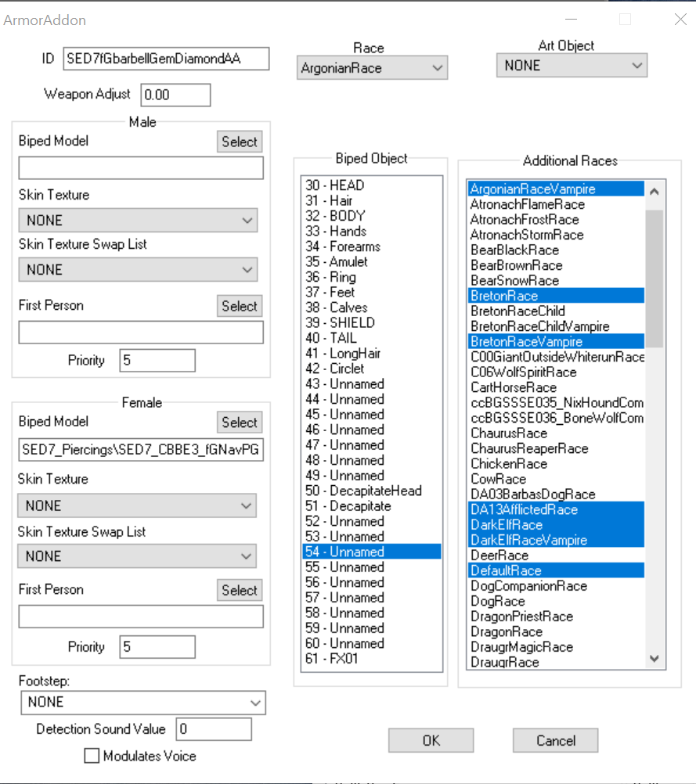This screenshot has height=784, width=696.
Task: Open the Art Object dropdown
Action: tap(572, 66)
